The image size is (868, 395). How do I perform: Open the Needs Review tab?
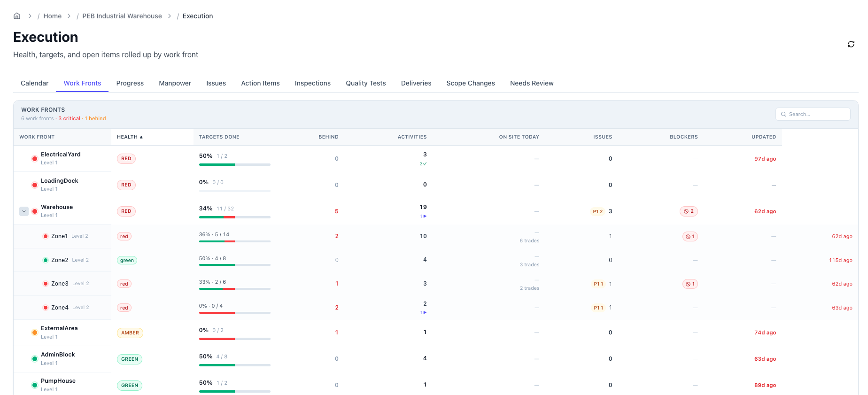point(532,83)
